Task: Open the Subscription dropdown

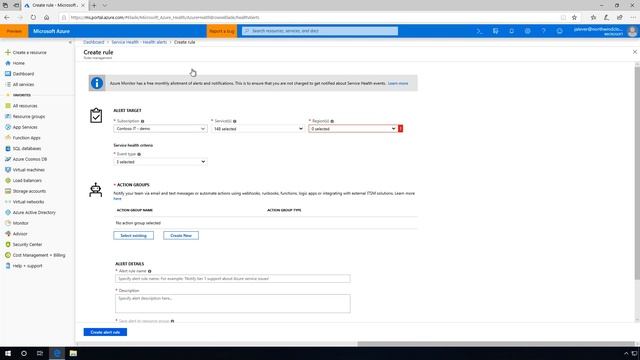Action: [160, 129]
